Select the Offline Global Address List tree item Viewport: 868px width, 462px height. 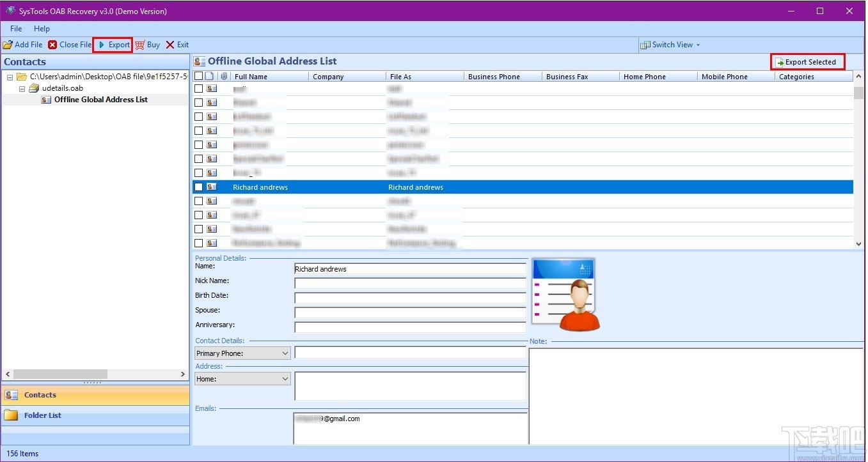pos(100,100)
